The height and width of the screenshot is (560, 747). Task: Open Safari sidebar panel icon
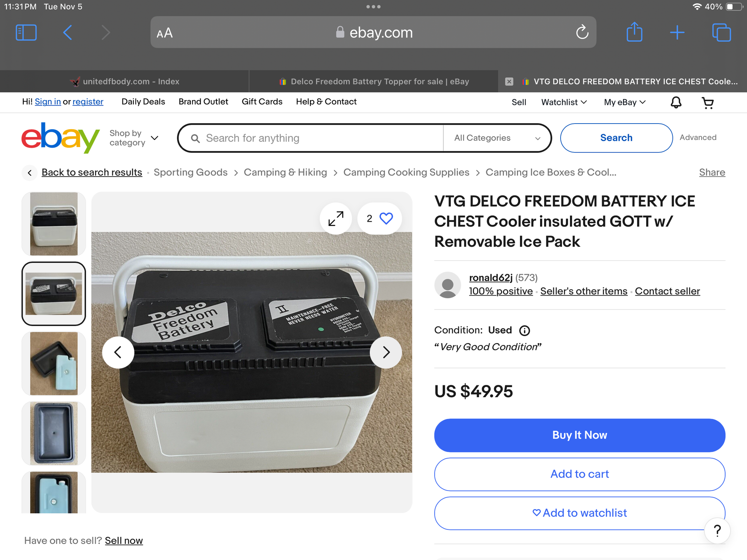click(26, 32)
